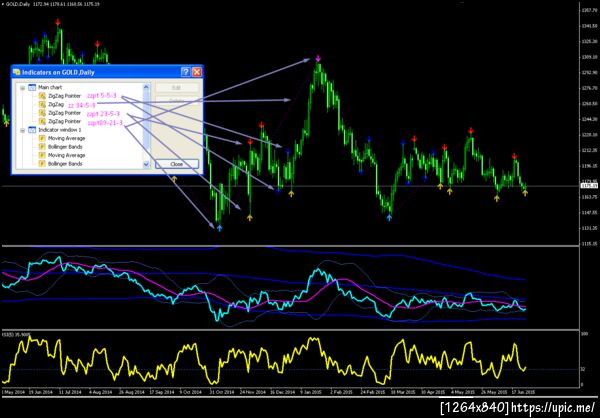Click the Close button in Indicators dialog
600x418 pixels.
pos(177,164)
